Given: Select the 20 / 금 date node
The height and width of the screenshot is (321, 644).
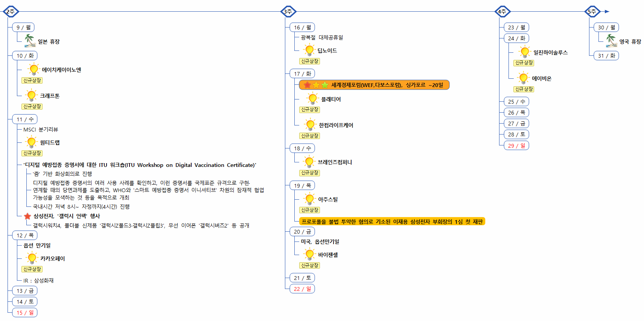Looking at the screenshot, I should 302,231.
